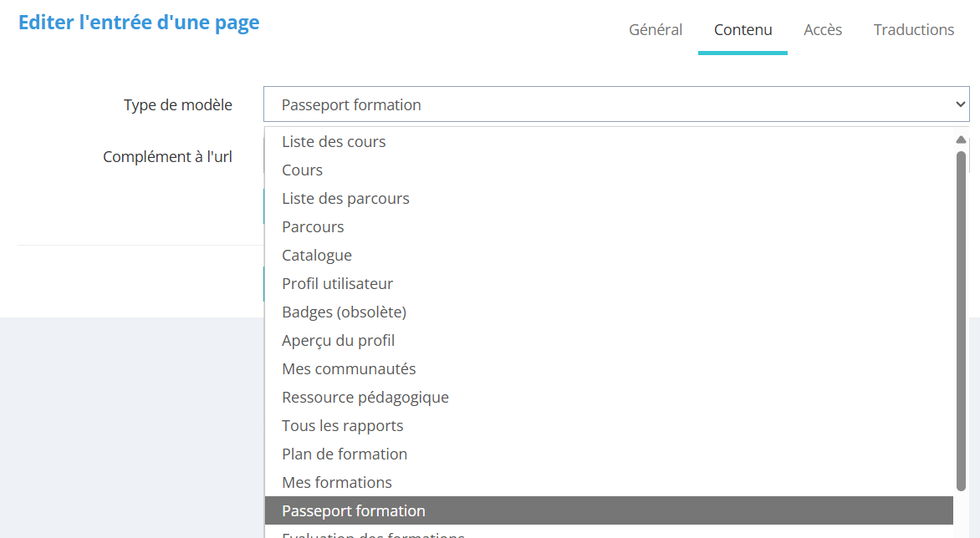Viewport: 980px width, 538px height.
Task: Choose the Cours template option
Action: (x=302, y=170)
